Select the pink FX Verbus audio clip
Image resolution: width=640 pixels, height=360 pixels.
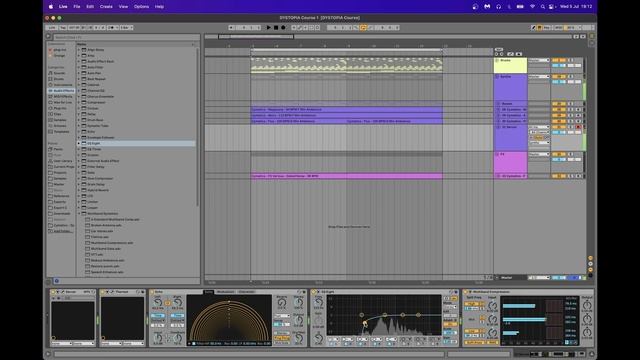pos(347,176)
